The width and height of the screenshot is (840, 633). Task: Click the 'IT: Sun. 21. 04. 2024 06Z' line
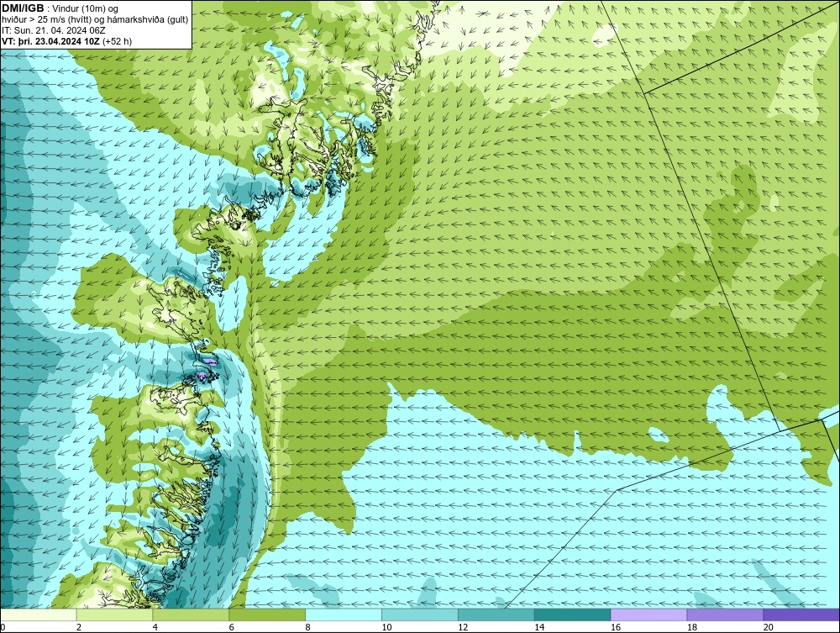pos(54,30)
